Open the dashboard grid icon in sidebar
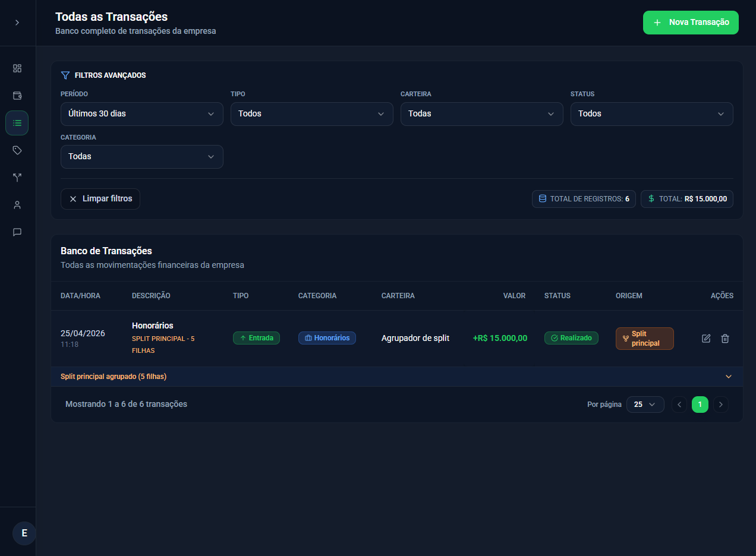Viewport: 756px width, 556px height. (x=17, y=68)
